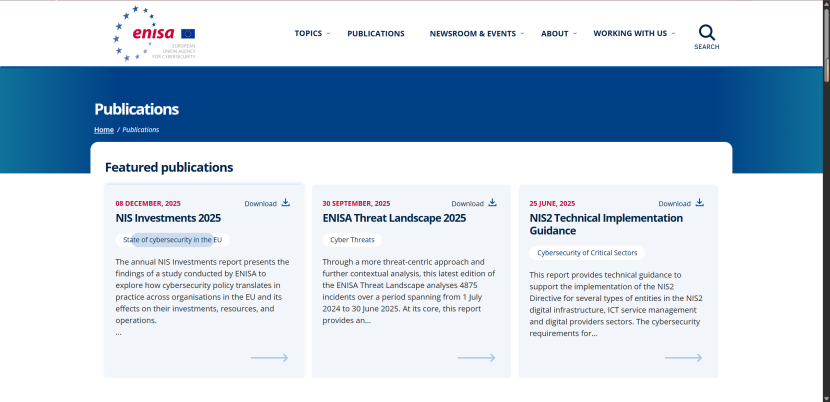
Task: Expand the About menu chevron
Action: click(x=574, y=33)
